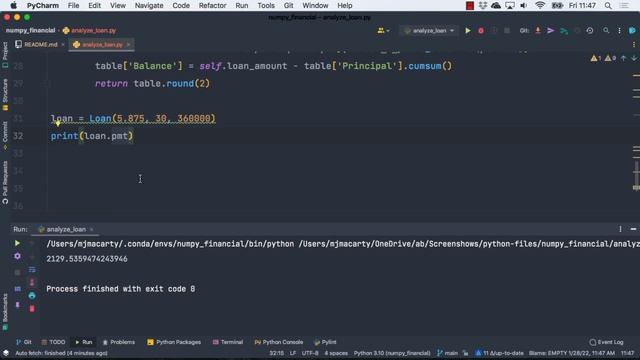Click the yellow warning count indicator in editor
Image resolution: width=640 pixels, height=360 pixels.
[596, 58]
